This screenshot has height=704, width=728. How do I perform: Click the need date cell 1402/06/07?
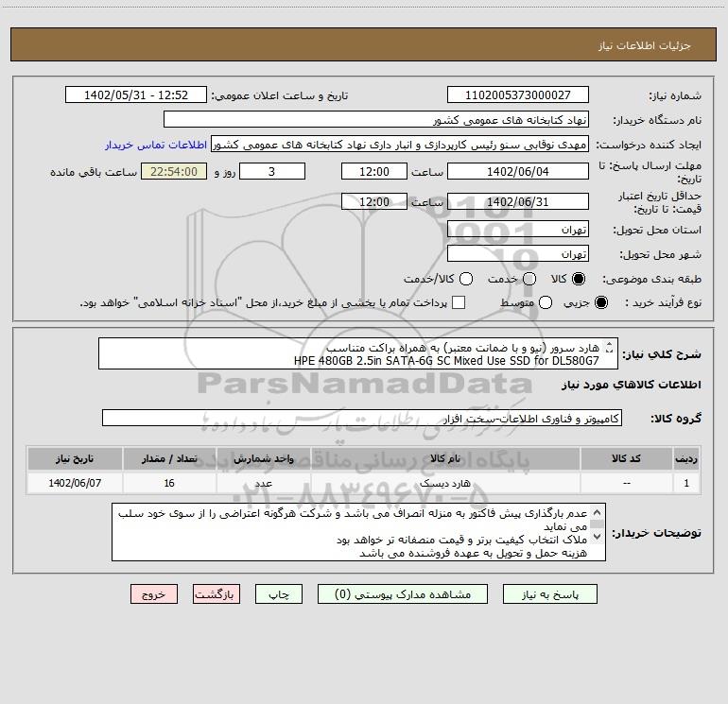75,483
